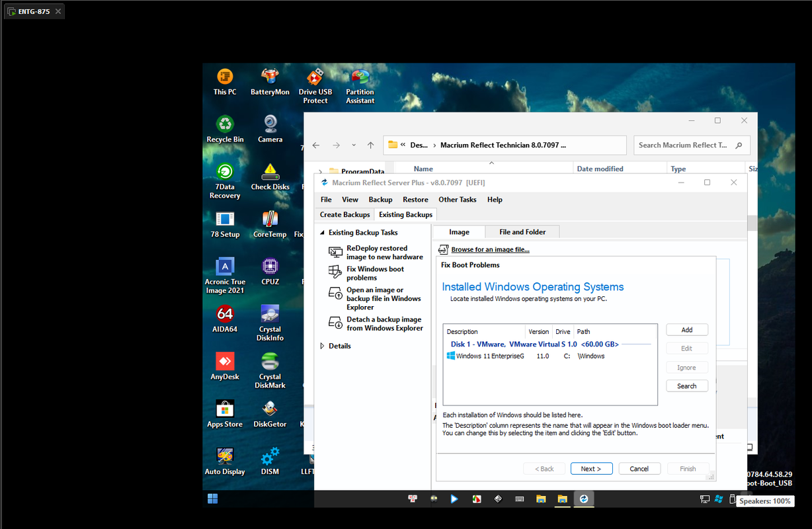
Task: Open the AIDA64 desktop icon
Action: [x=225, y=319]
